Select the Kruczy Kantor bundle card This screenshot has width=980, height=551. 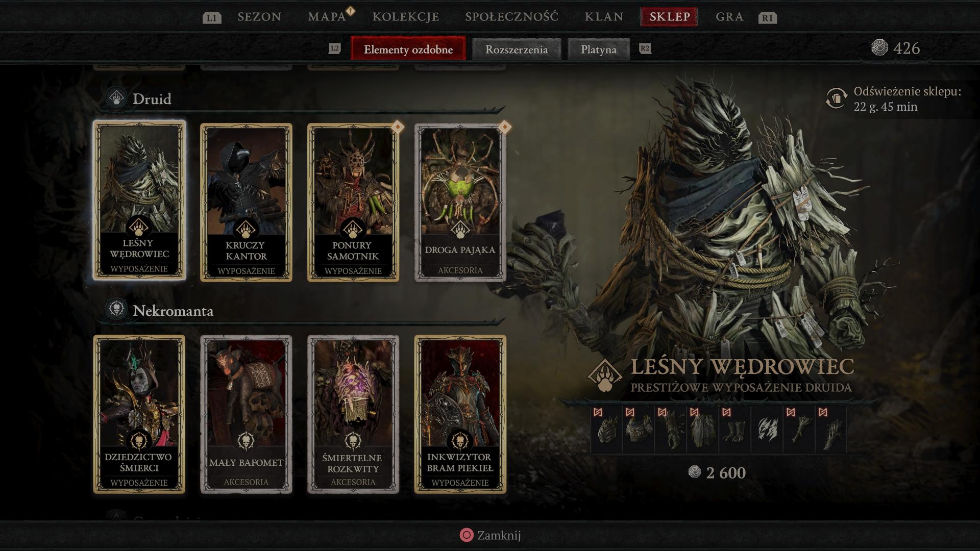point(247,202)
